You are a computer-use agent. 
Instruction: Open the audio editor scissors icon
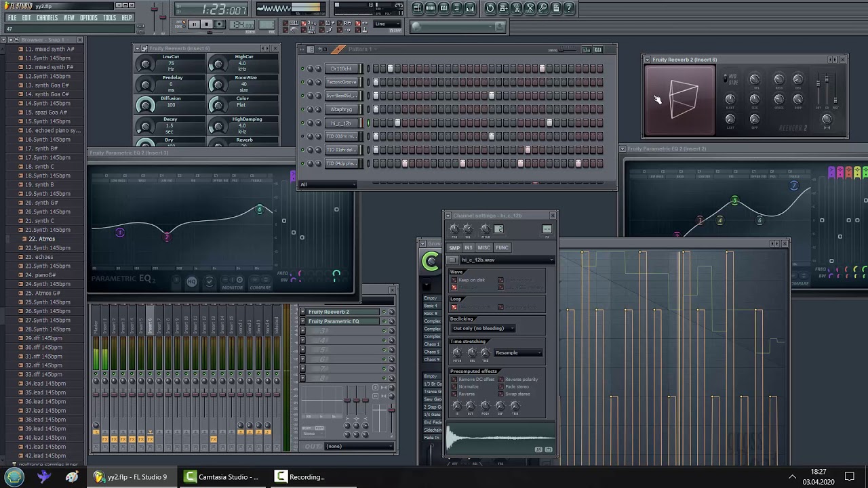click(x=530, y=8)
